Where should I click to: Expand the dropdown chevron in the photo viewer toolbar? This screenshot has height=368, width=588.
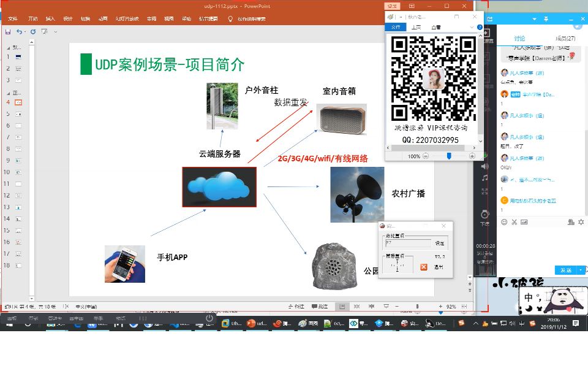pyautogui.click(x=472, y=27)
